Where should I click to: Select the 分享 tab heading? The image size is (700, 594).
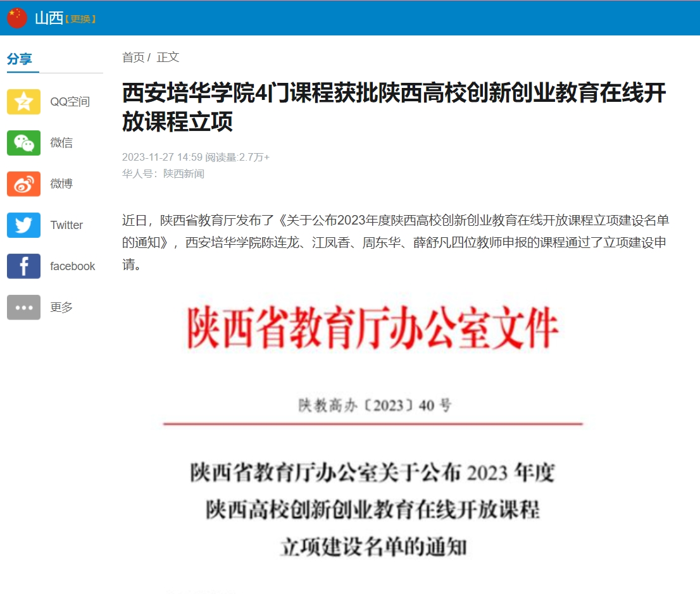(20, 59)
